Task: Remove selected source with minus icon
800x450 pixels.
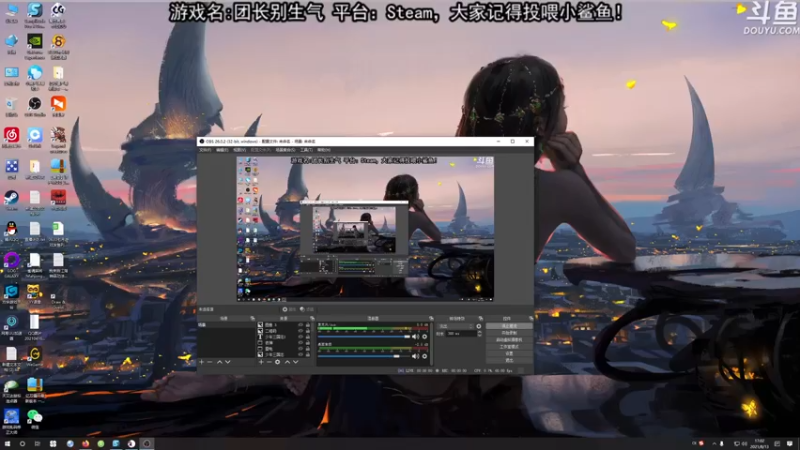Action: [x=269, y=362]
